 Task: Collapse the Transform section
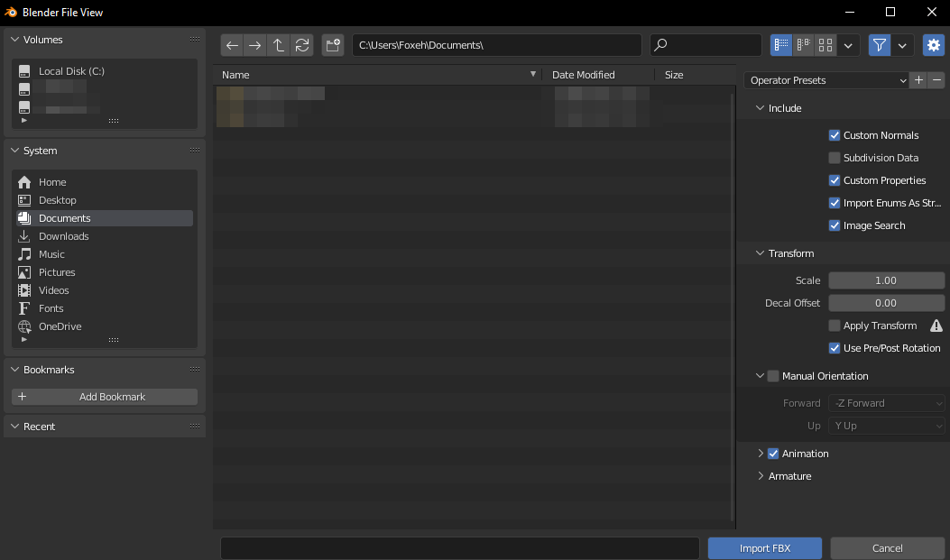pyautogui.click(x=760, y=253)
